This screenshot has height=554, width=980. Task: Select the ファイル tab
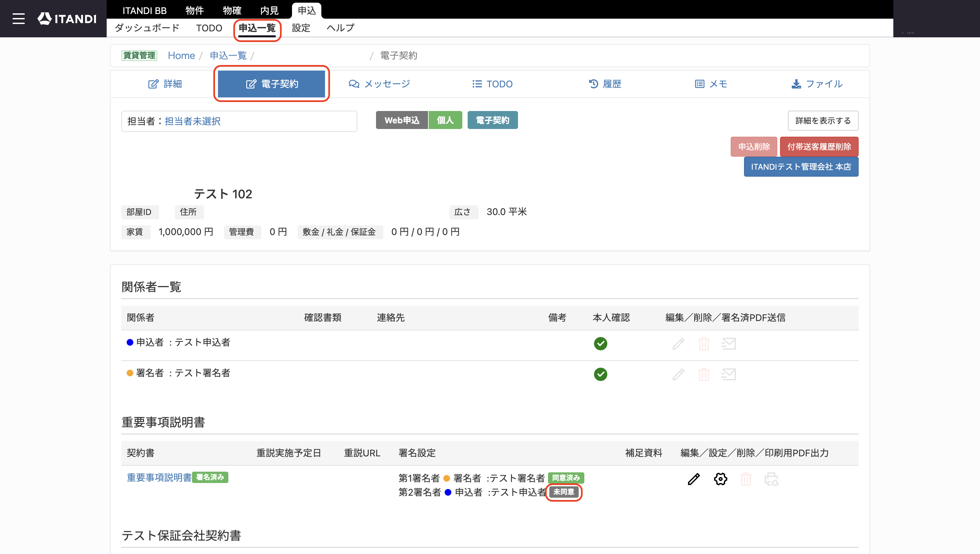(x=817, y=84)
